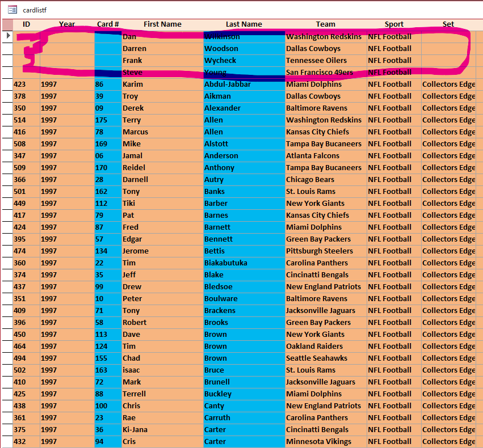Click the Card # cell showing 175

point(108,120)
